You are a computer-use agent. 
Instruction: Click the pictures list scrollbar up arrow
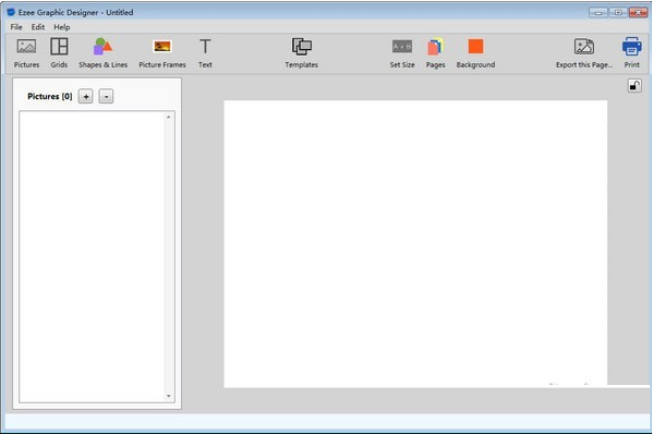click(x=169, y=117)
